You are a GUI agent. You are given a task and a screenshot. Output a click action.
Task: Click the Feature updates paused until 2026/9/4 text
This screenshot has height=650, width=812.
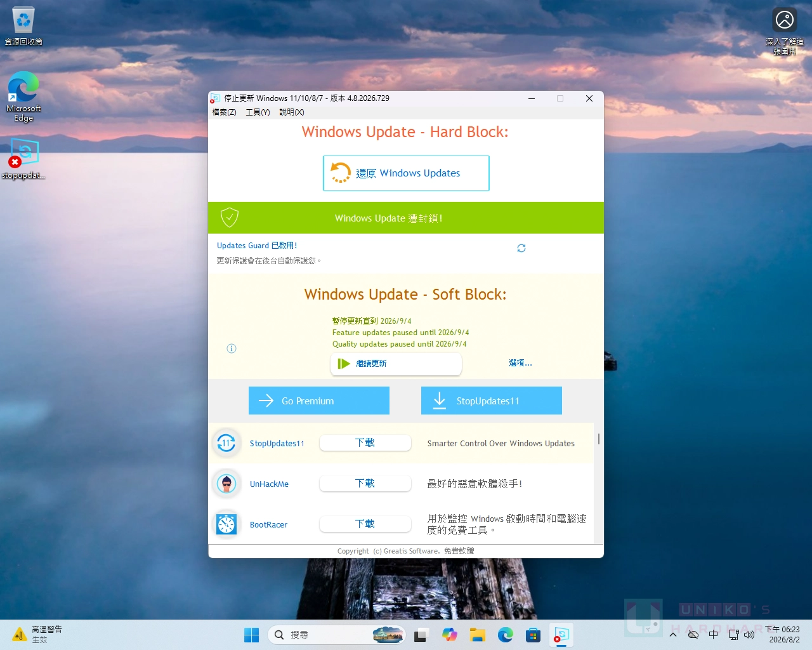[x=401, y=333]
